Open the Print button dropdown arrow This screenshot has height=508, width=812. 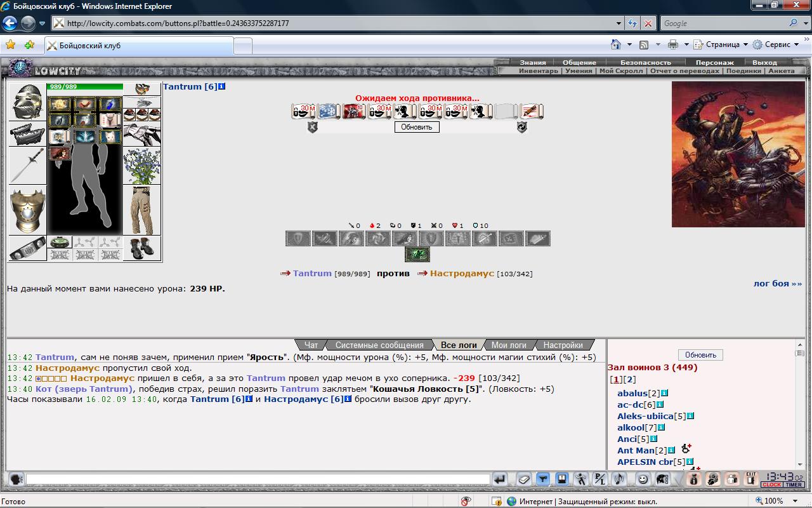pyautogui.click(x=687, y=44)
